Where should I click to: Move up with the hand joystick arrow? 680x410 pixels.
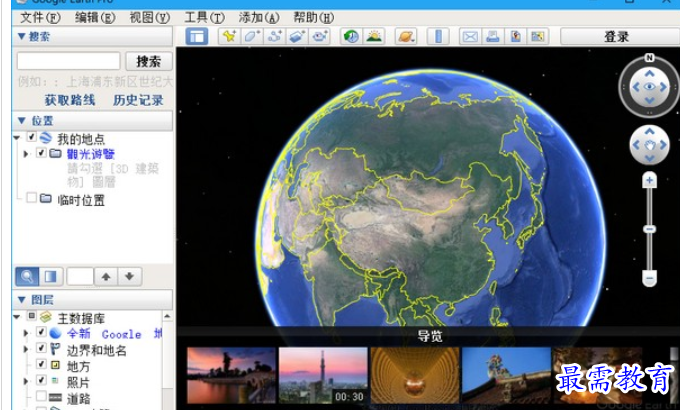tap(649, 131)
